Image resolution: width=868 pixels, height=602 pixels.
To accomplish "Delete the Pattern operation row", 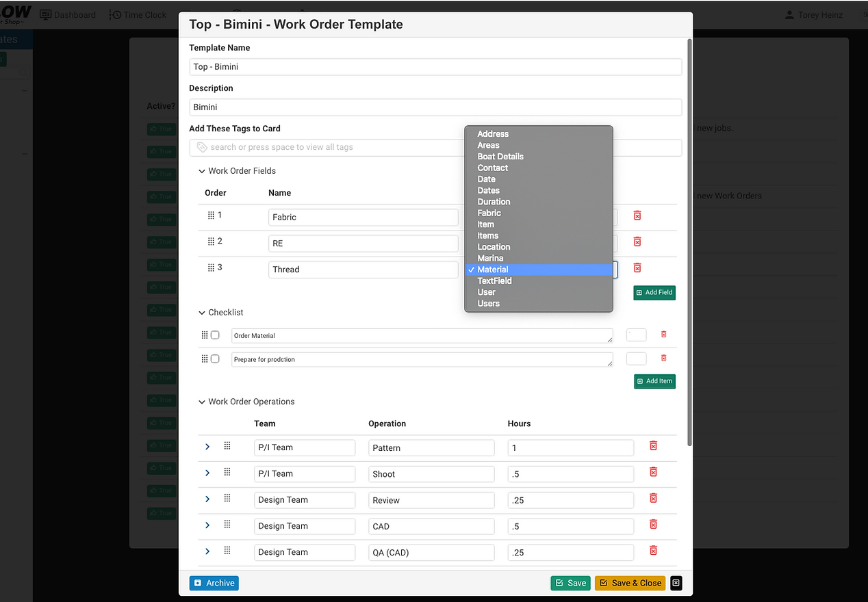I will pos(652,445).
